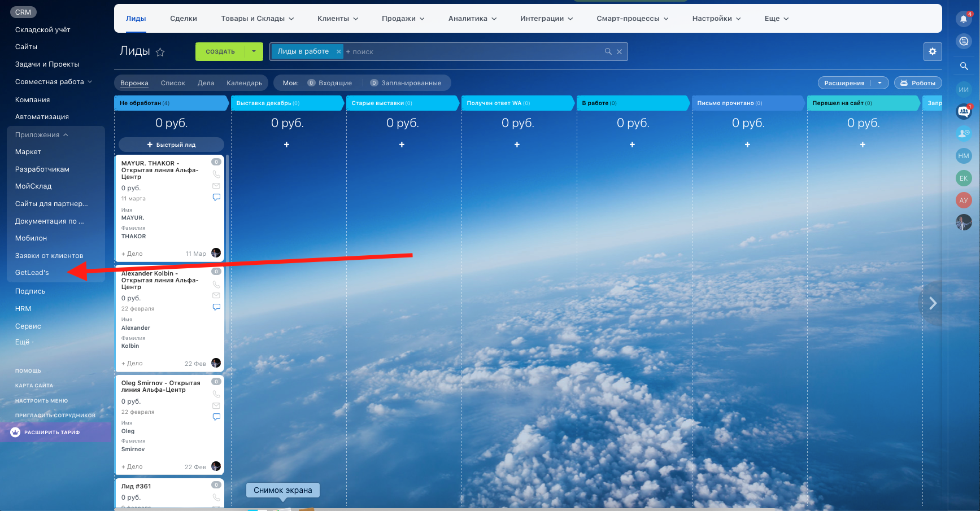Expand the Товары и Склады menu
Image resolution: width=980 pixels, height=511 pixels.
tap(258, 19)
